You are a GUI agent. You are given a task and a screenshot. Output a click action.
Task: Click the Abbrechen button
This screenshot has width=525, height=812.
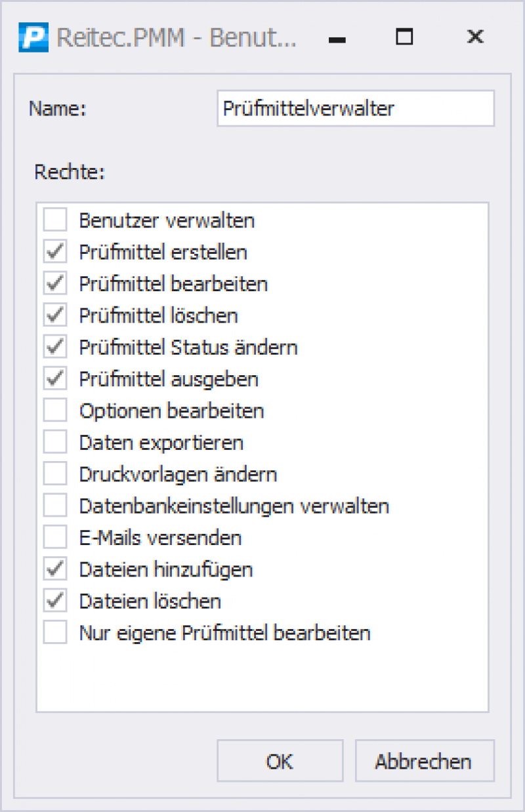click(425, 761)
